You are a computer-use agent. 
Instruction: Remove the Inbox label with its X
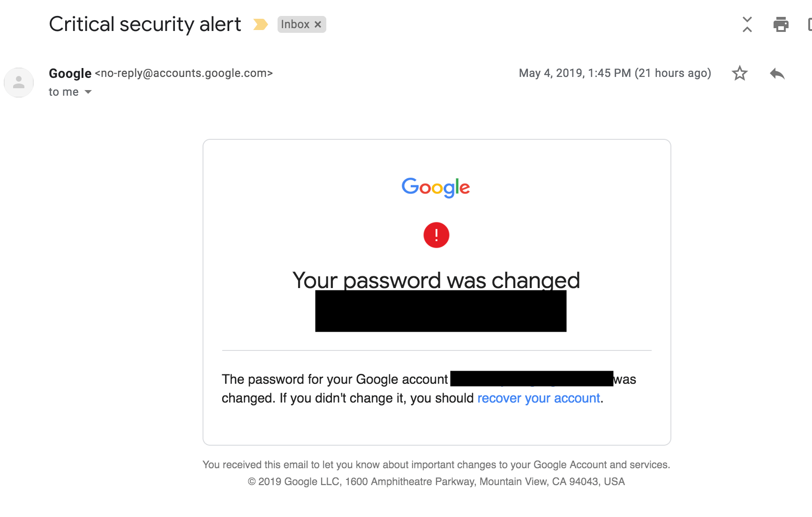tap(318, 24)
